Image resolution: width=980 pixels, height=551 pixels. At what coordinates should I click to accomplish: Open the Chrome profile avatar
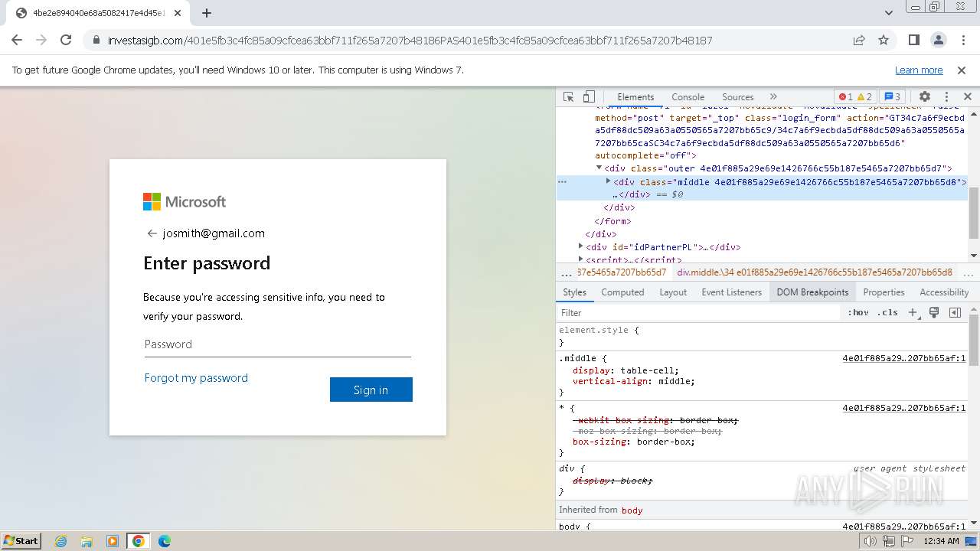click(x=938, y=40)
